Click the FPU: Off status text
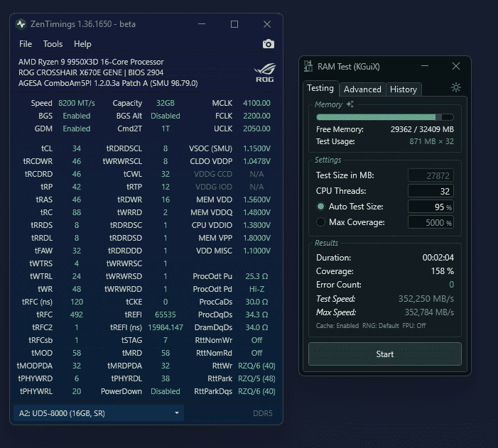Viewport: 498px width, 448px height. 414,326
